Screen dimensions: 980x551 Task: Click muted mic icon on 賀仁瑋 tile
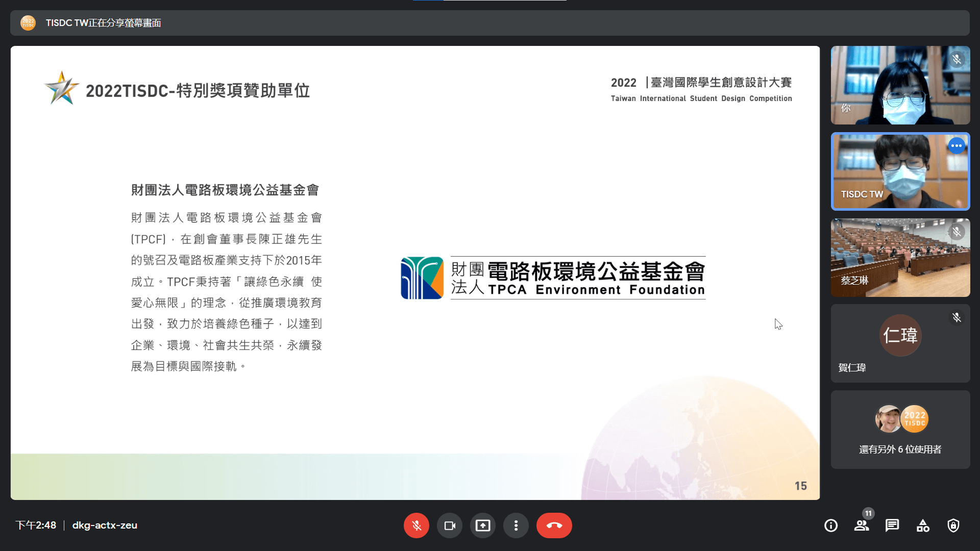[x=957, y=317]
